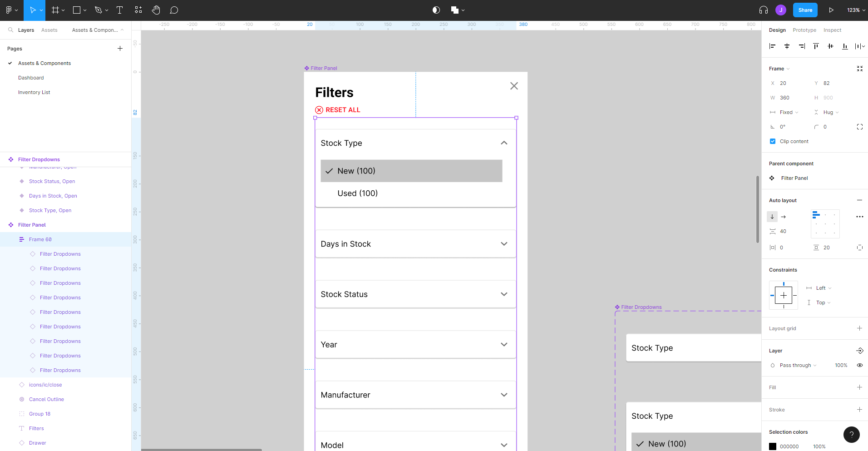Add a layout grid with plus
Image resolution: width=868 pixels, height=451 pixels.
[859, 328]
